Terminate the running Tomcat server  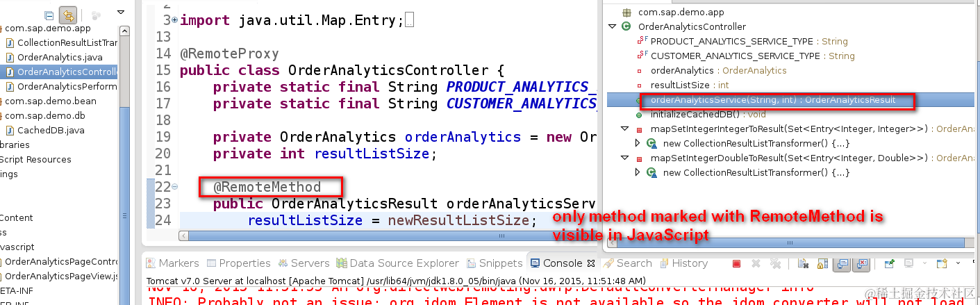pyautogui.click(x=736, y=263)
